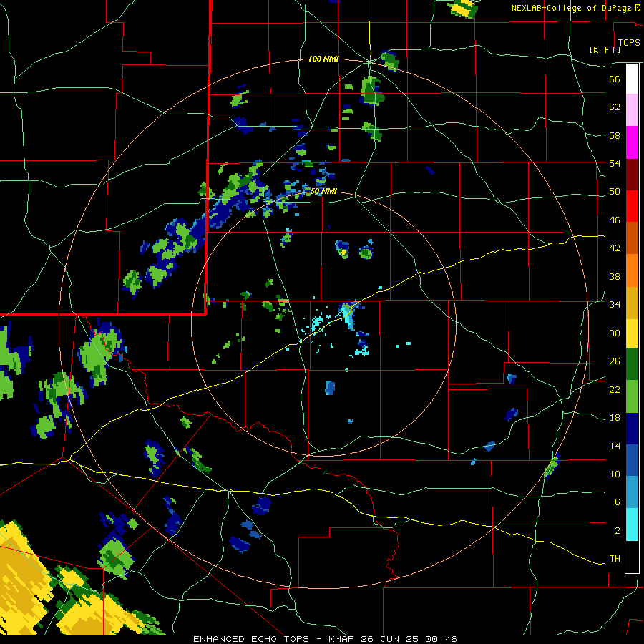Select the gold legend swatch beside 34
This screenshot has height=644, width=644.
(632, 303)
